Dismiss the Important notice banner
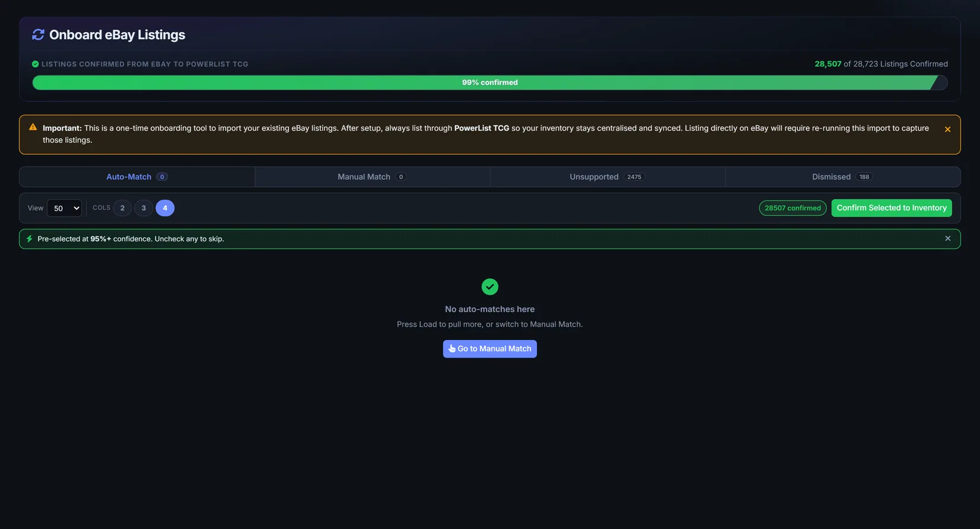 click(x=947, y=130)
